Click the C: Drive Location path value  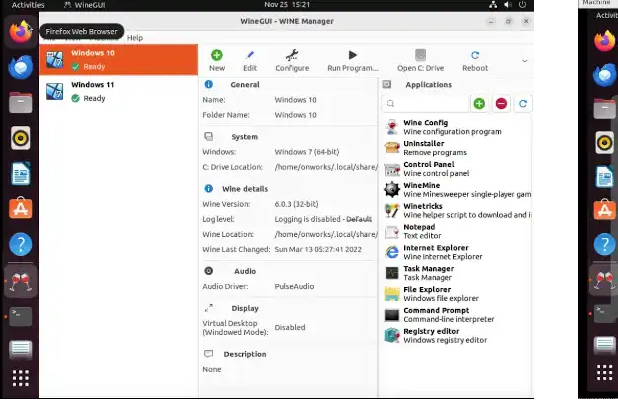(326, 167)
